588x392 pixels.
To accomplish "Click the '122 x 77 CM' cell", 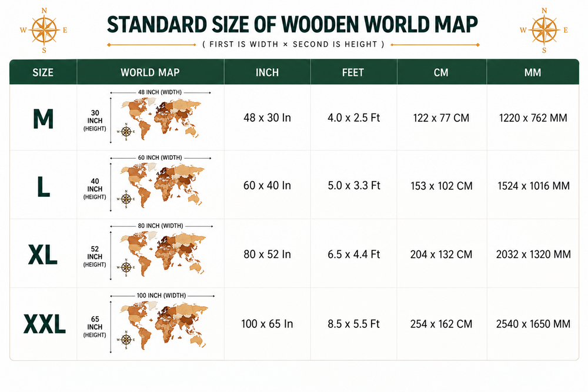I will (441, 118).
